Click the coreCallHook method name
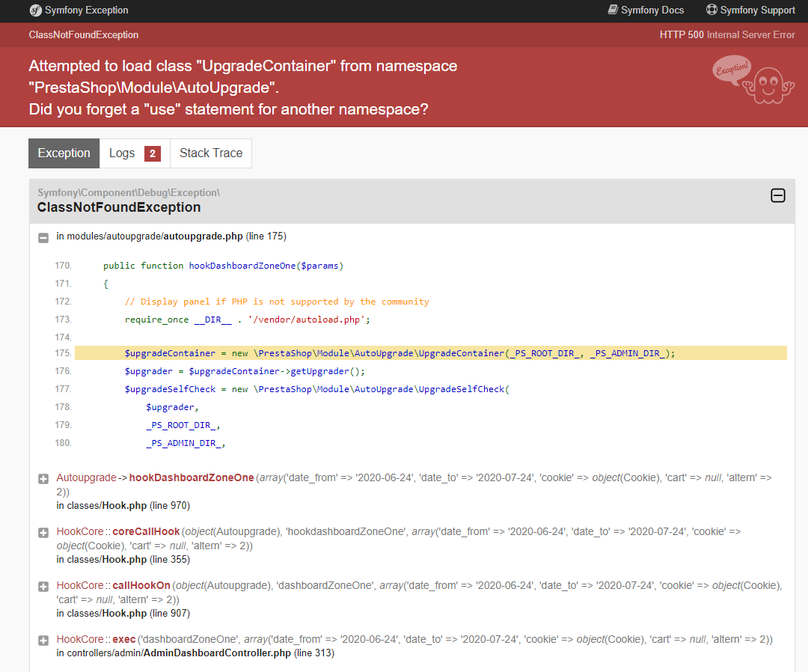This screenshot has height=672, width=808. tap(146, 531)
